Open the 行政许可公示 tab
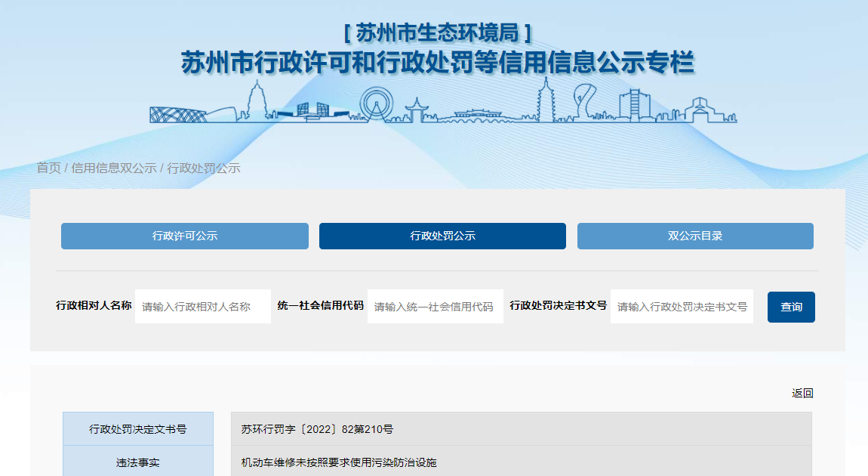The image size is (868, 476). pos(185,236)
